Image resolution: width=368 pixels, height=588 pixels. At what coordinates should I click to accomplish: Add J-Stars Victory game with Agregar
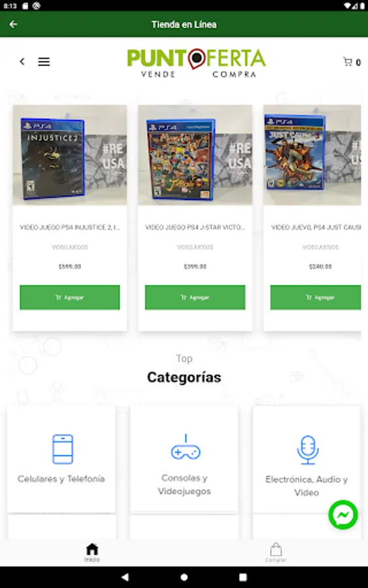[x=195, y=297]
